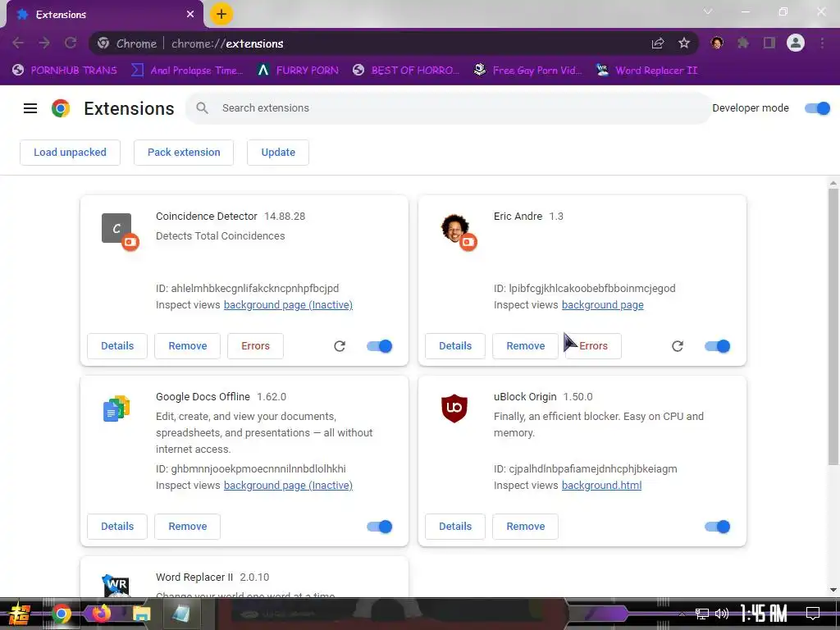Click the Coincidence Detector extension icon
Viewport: 840px width, 630px height.
click(x=116, y=228)
